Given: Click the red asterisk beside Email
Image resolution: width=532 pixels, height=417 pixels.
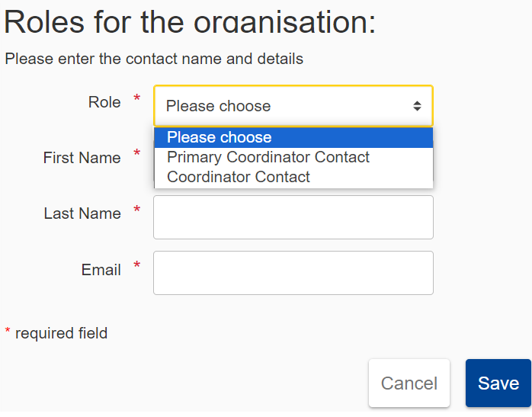Looking at the screenshot, I should (137, 266).
